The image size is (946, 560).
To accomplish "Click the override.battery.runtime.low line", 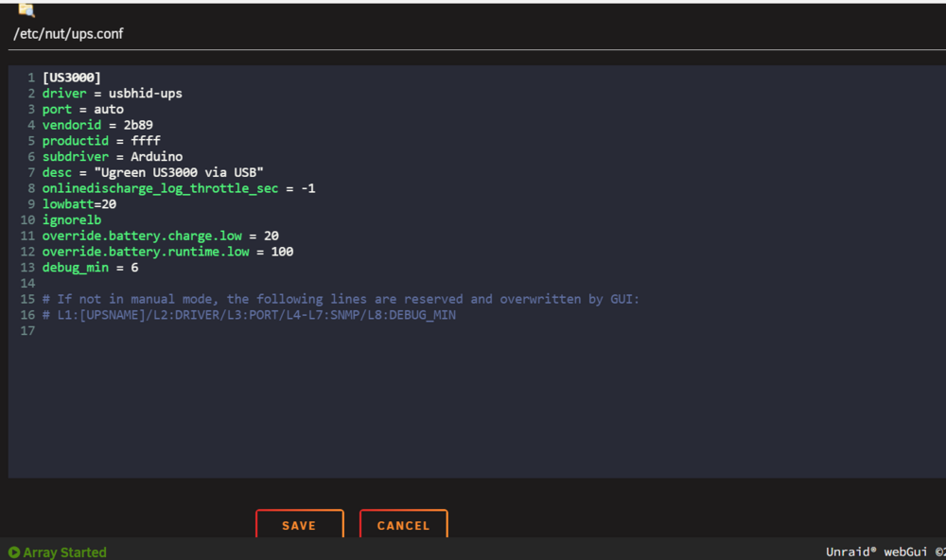I will 167,252.
